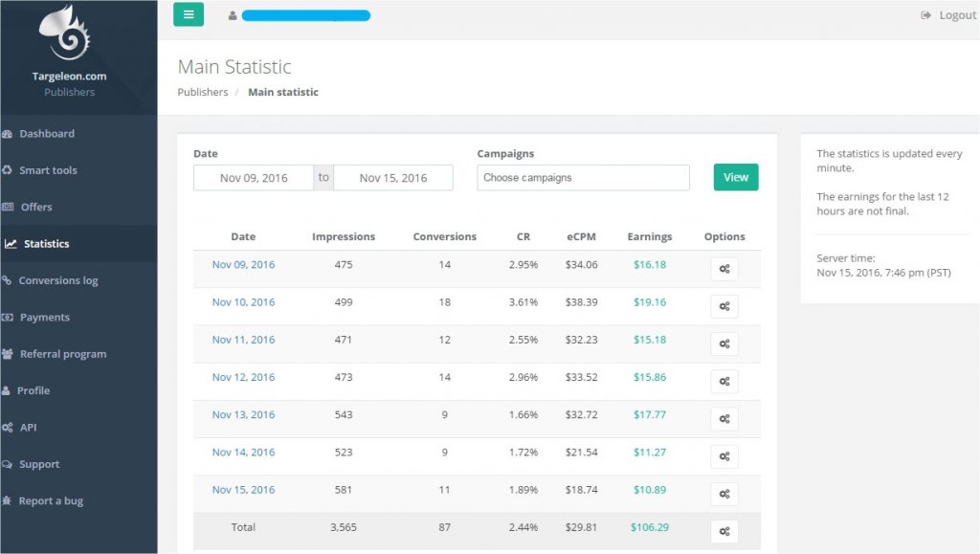Open options gear for Nov 14, 2016 row

click(x=724, y=456)
